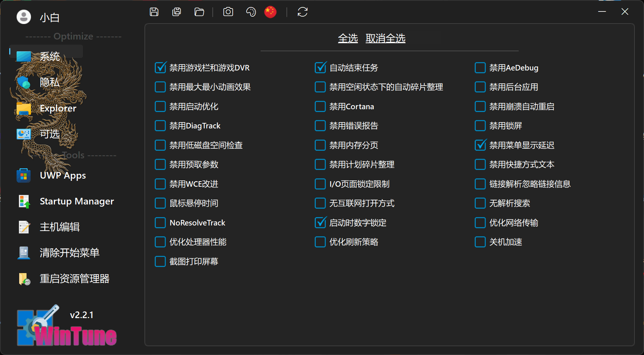Viewport: 644px width, 355px height.
Task: Click the 小白 username
Action: pyautogui.click(x=50, y=17)
